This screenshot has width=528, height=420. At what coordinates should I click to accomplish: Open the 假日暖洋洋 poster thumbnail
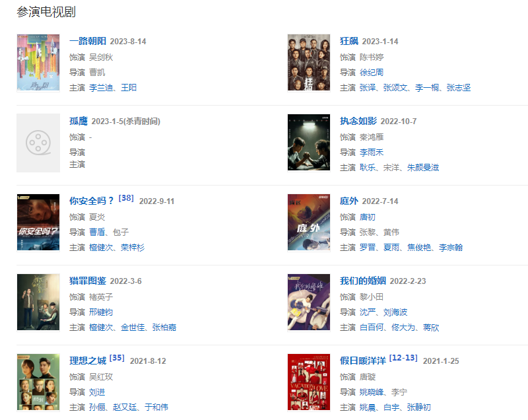[309, 382]
